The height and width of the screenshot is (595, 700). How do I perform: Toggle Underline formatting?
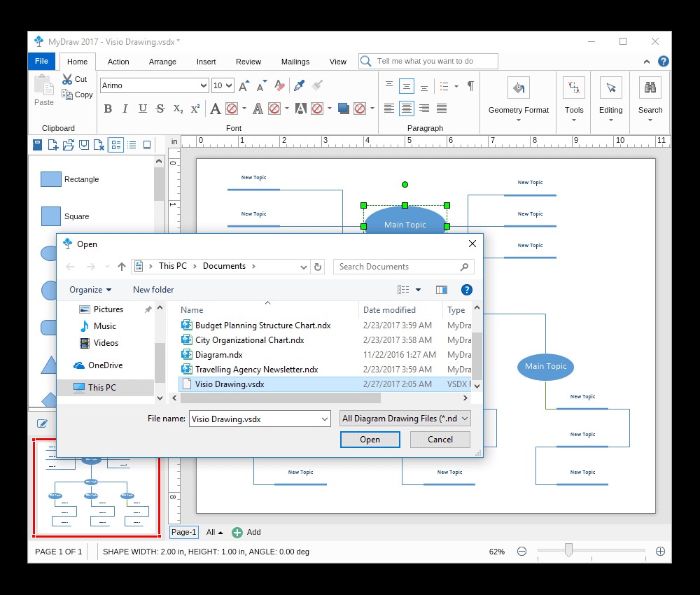pyautogui.click(x=142, y=108)
